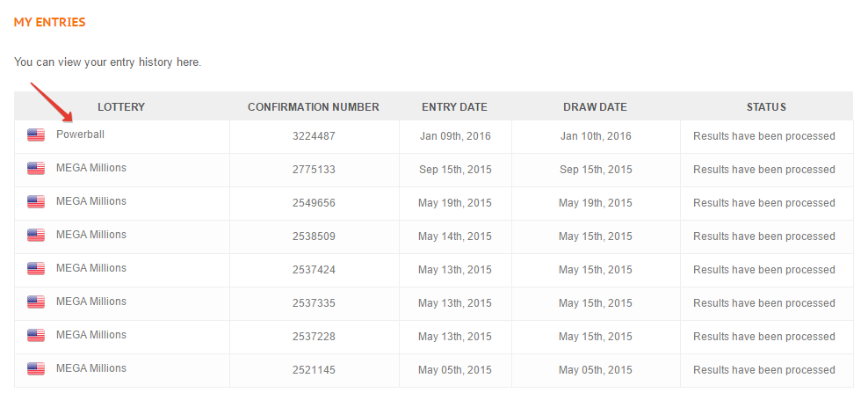The image size is (868, 400).
Task: Click the flag icon for entry 2521145
Action: point(36,368)
